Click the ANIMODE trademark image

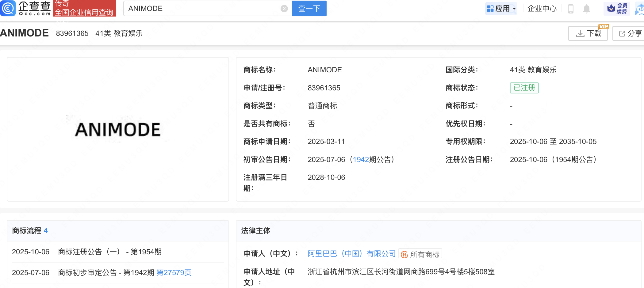point(118,130)
